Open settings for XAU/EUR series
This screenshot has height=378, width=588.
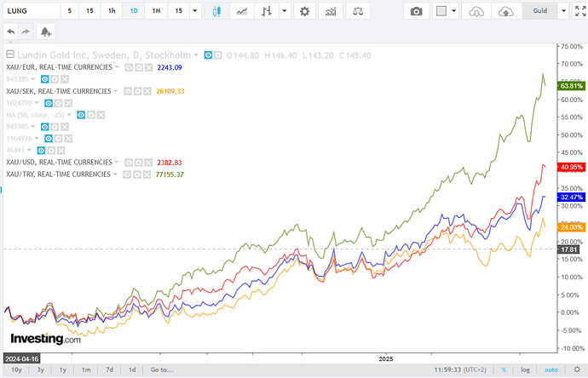pos(139,68)
